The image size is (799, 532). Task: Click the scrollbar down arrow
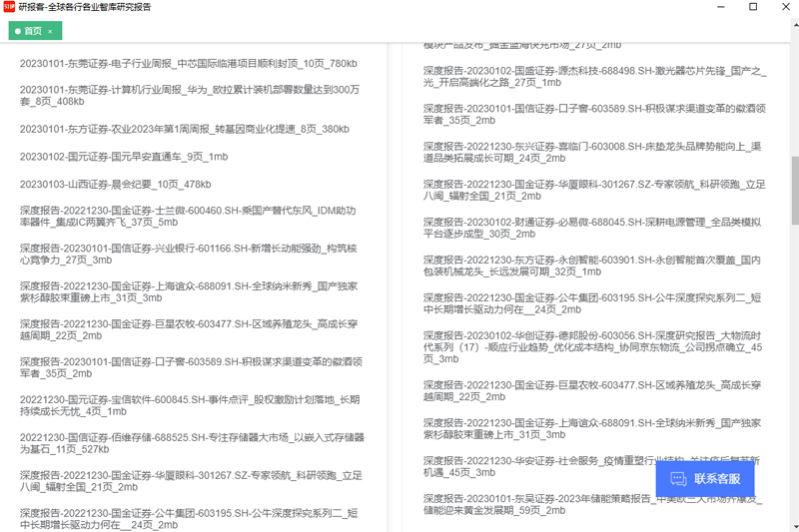click(x=794, y=525)
